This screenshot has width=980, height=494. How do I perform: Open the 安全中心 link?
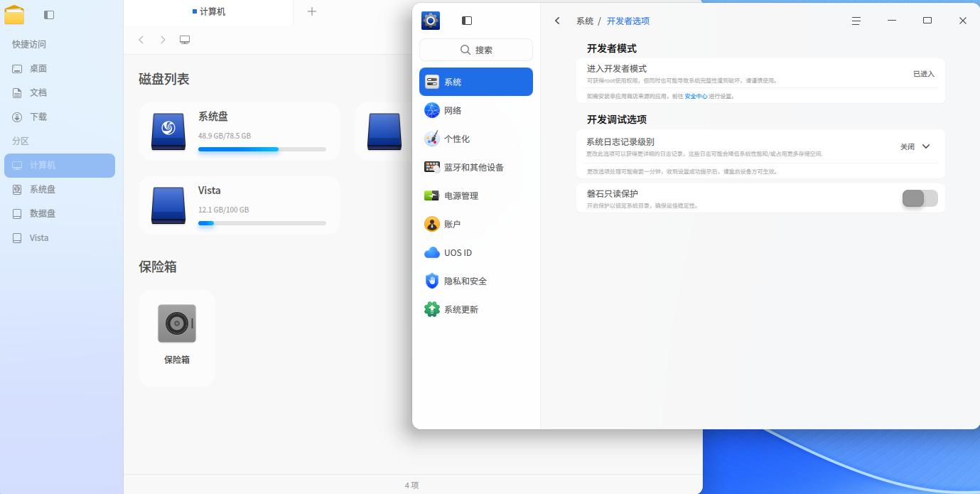pos(696,96)
